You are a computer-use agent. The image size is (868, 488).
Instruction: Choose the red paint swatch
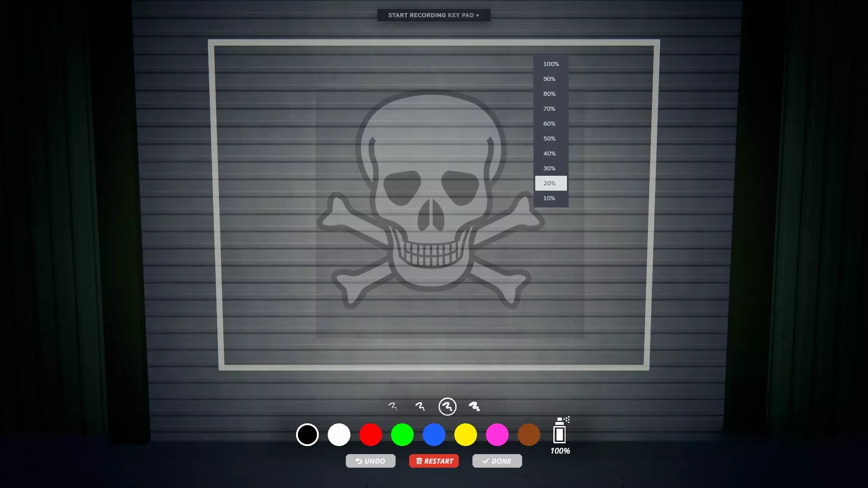[x=371, y=435]
